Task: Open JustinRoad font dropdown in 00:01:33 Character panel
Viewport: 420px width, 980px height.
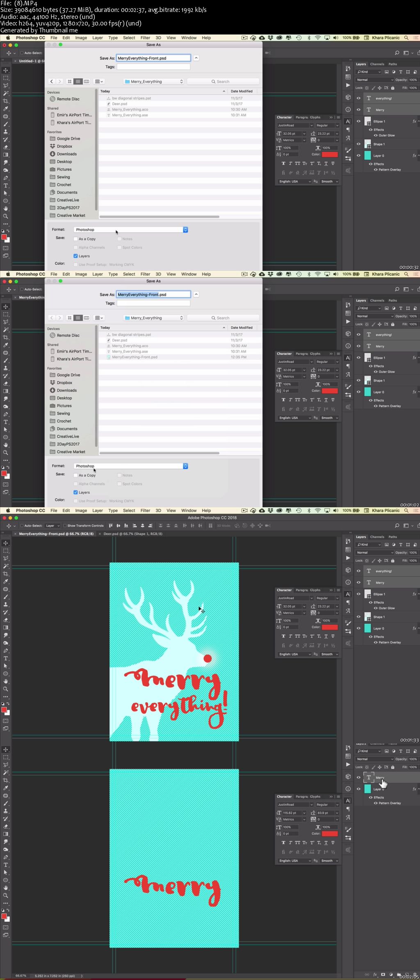Action: pos(311,598)
